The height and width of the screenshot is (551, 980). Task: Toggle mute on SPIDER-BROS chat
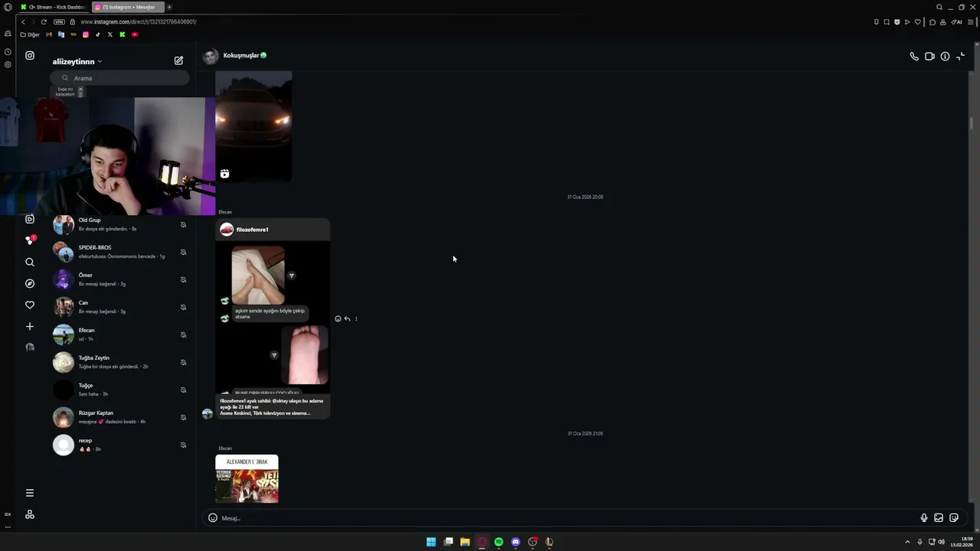click(x=183, y=252)
